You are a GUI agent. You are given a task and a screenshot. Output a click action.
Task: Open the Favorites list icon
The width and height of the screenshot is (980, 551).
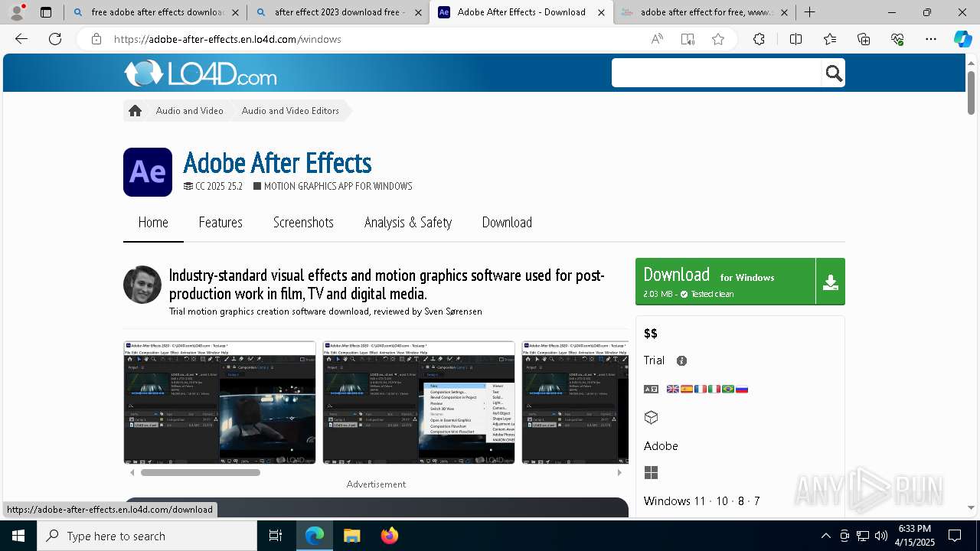click(x=830, y=39)
